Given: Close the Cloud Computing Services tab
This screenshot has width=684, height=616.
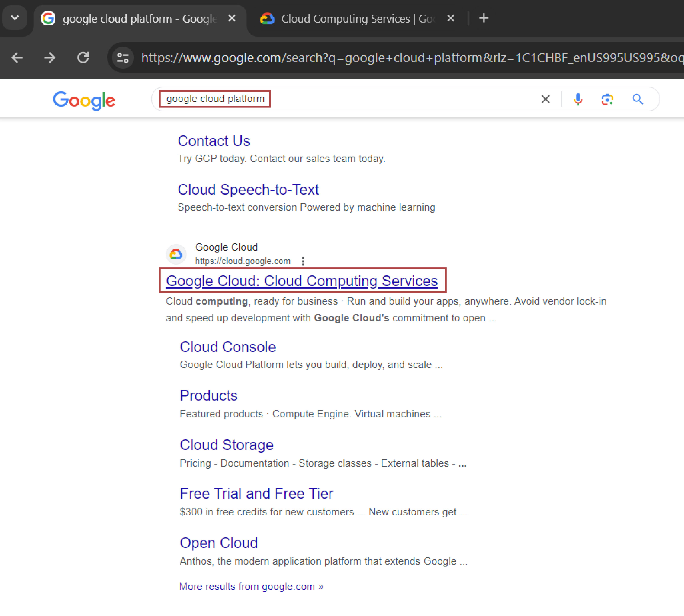Looking at the screenshot, I should click(x=451, y=18).
